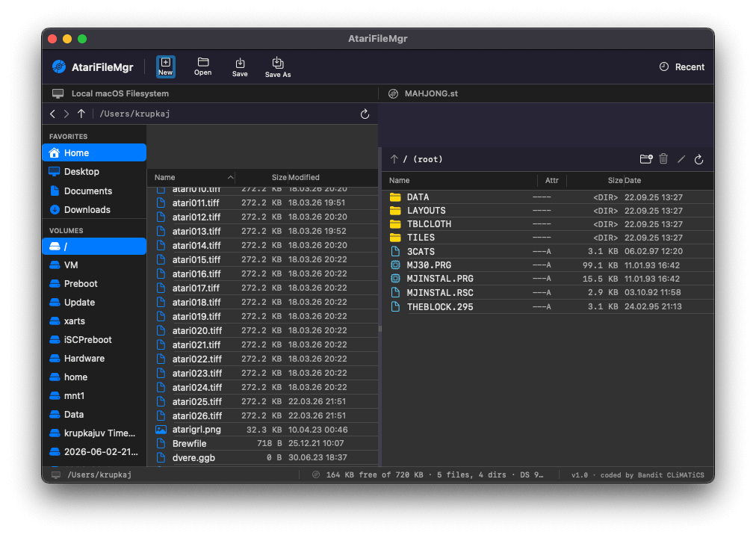Screen dimensions: 756x538
Task: Select the 3CATS file
Action: 548,251
